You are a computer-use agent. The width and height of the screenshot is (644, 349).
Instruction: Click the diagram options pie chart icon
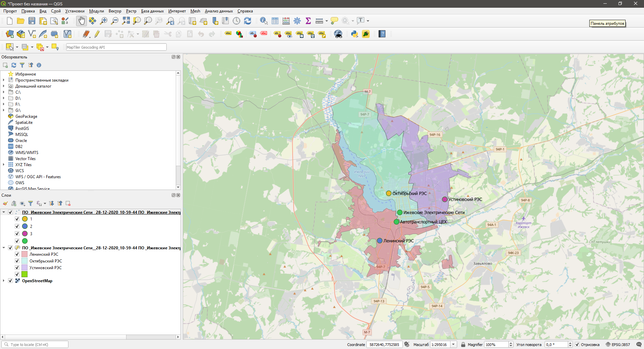pyautogui.click(x=239, y=34)
